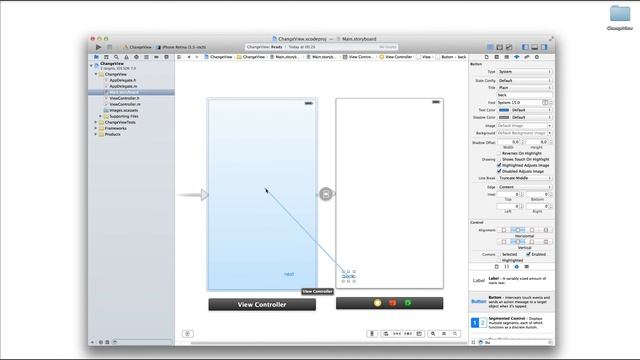Click the Run (play) button in the toolbar
The height and width of the screenshot is (360, 640).
98,47
